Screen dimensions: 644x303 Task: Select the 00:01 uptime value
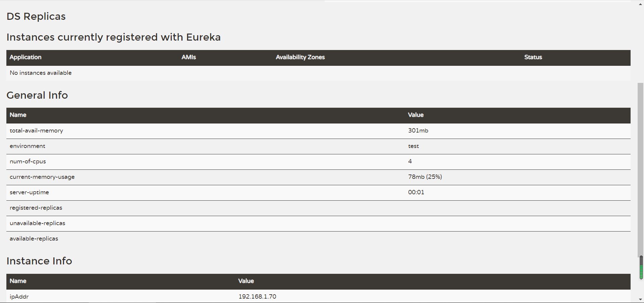pyautogui.click(x=416, y=192)
